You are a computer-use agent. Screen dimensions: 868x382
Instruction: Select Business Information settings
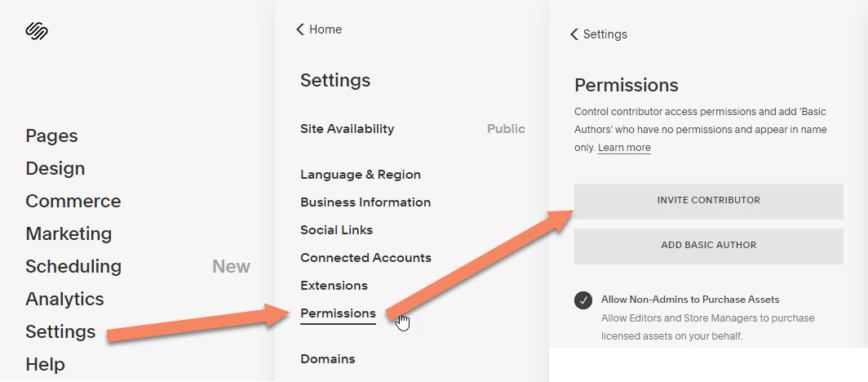click(x=365, y=202)
